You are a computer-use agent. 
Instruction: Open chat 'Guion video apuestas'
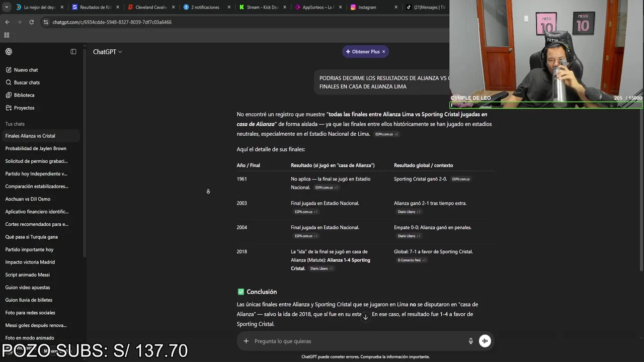(40, 288)
